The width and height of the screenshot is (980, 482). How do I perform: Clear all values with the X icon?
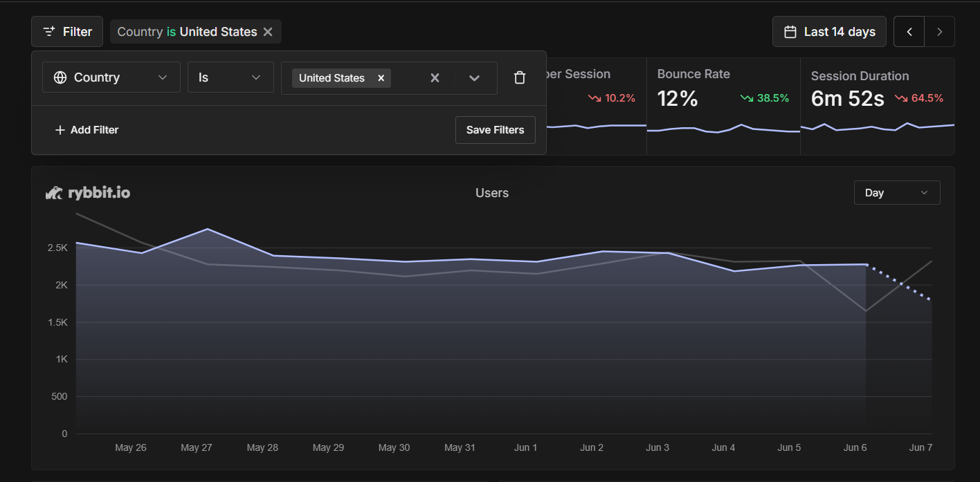pos(435,78)
